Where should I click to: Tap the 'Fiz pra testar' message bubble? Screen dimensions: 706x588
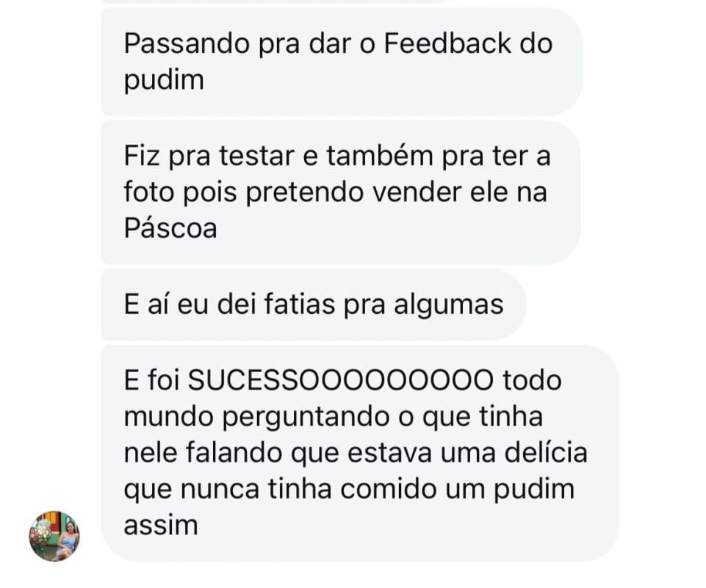click(x=341, y=193)
